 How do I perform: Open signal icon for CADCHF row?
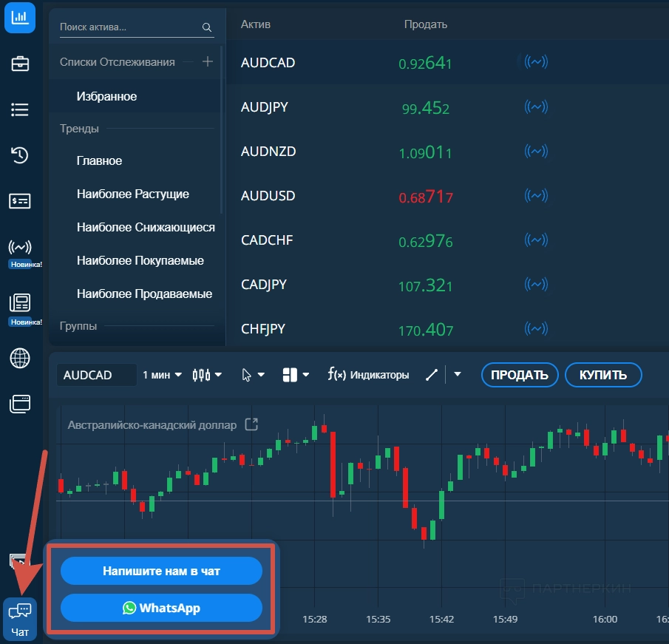(536, 240)
